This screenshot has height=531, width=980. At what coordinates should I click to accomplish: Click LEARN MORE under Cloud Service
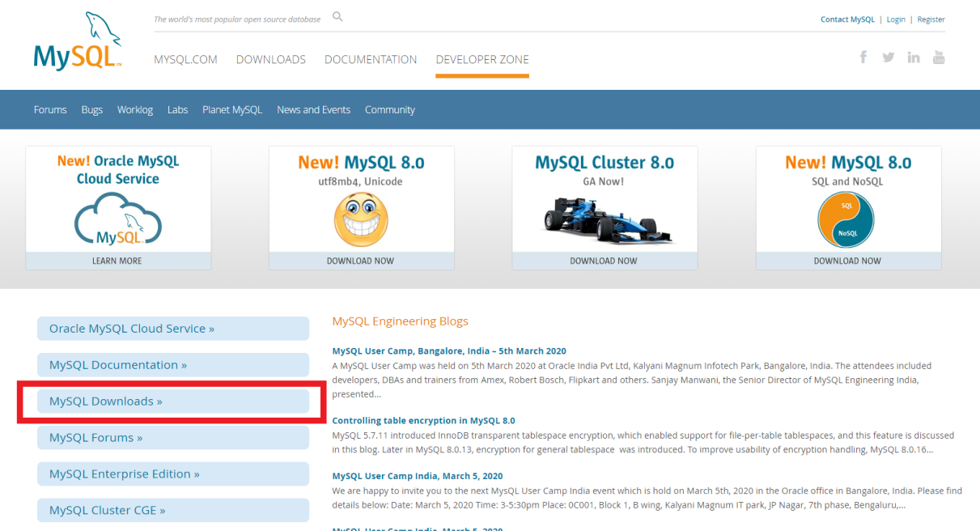tap(118, 261)
